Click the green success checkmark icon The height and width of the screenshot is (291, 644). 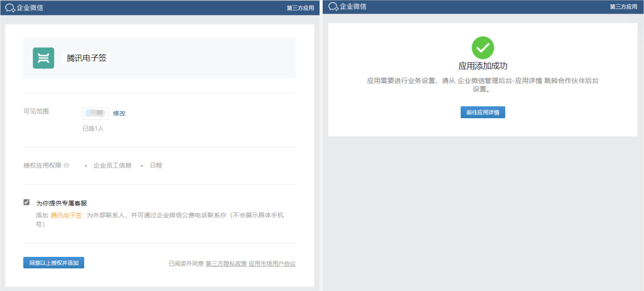(483, 48)
